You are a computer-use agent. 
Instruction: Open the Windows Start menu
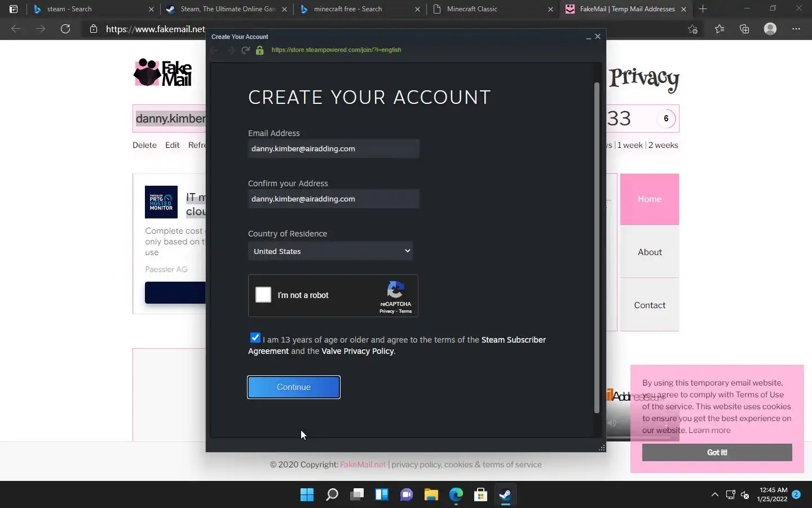pyautogui.click(x=307, y=495)
